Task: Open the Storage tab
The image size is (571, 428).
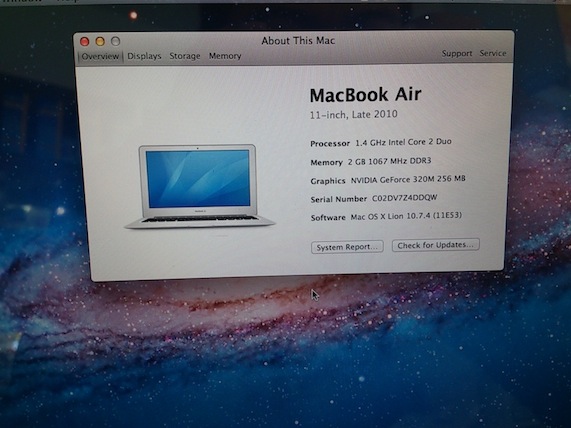Action: [185, 56]
